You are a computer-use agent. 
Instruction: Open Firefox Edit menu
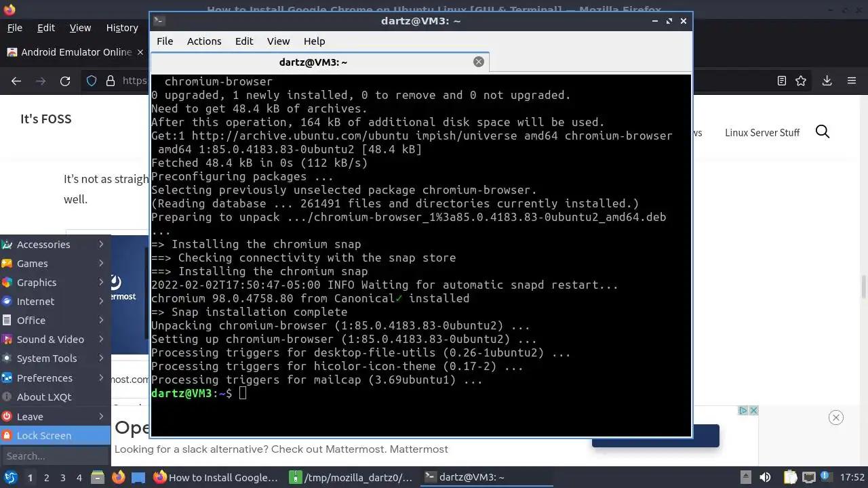[46, 28]
